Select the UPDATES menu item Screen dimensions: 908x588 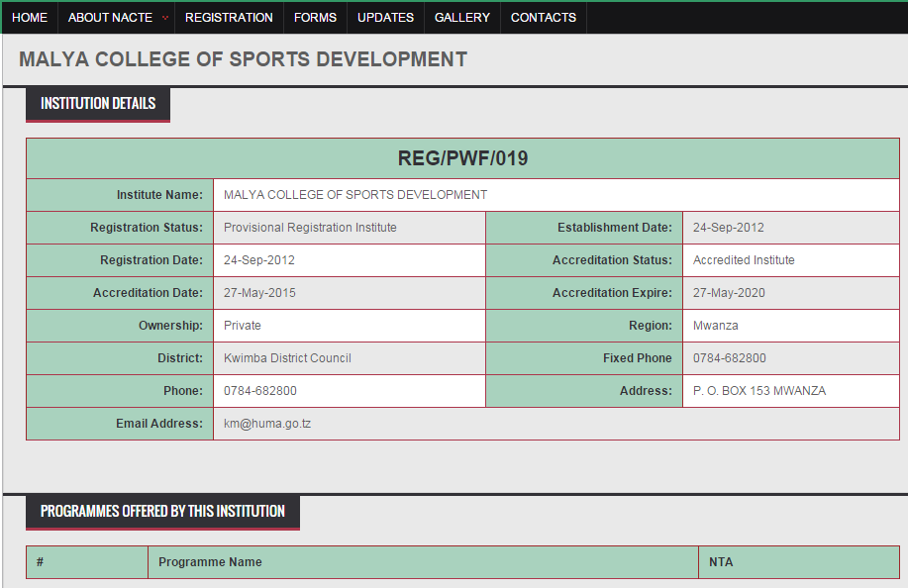point(385,18)
